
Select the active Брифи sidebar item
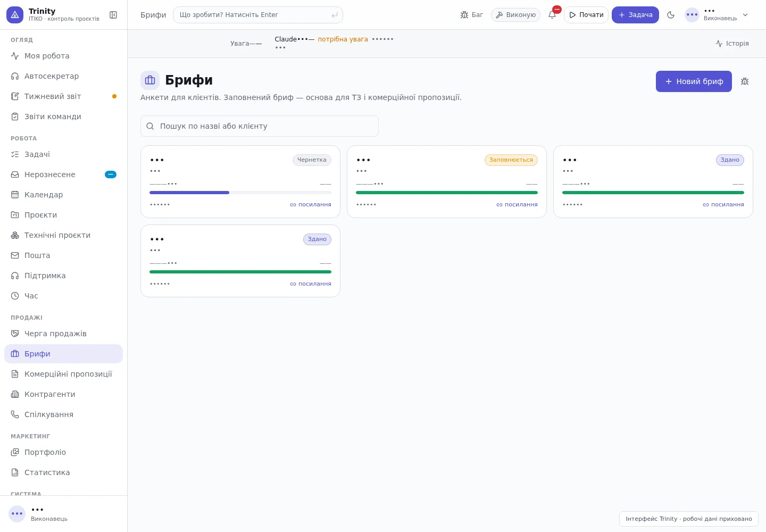coord(63,354)
